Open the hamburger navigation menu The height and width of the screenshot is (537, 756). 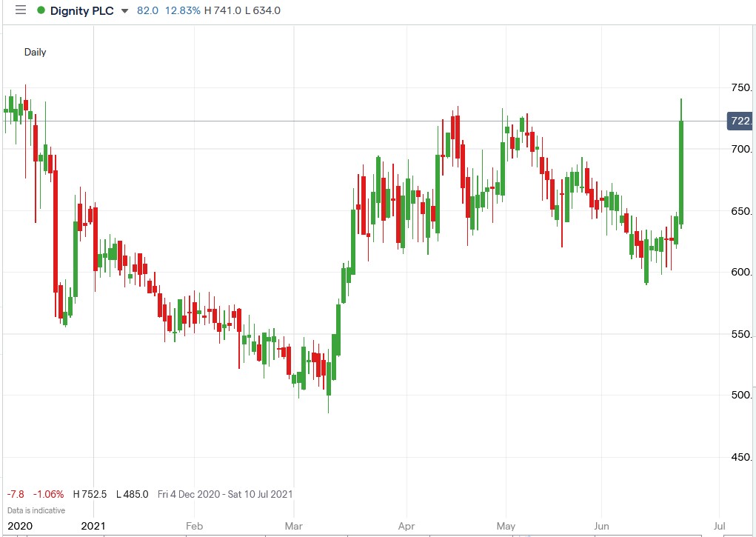(20, 11)
